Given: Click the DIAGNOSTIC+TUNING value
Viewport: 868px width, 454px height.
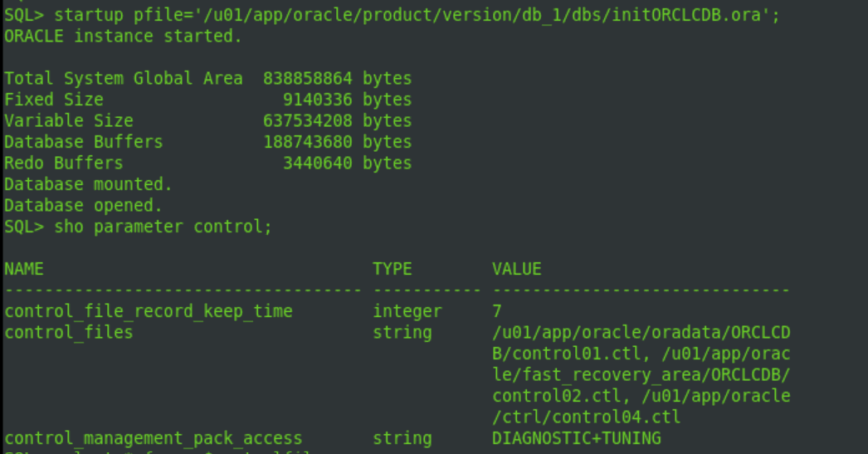Looking at the screenshot, I should [576, 438].
